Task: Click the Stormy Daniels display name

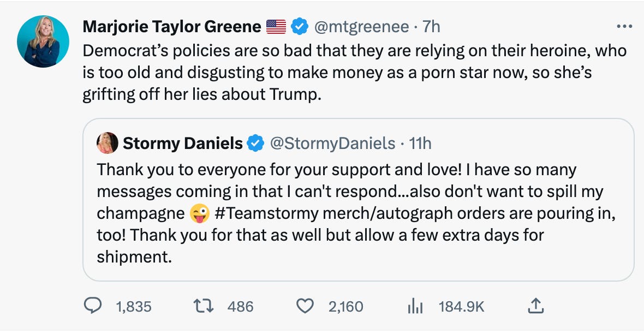Action: pyautogui.click(x=182, y=144)
